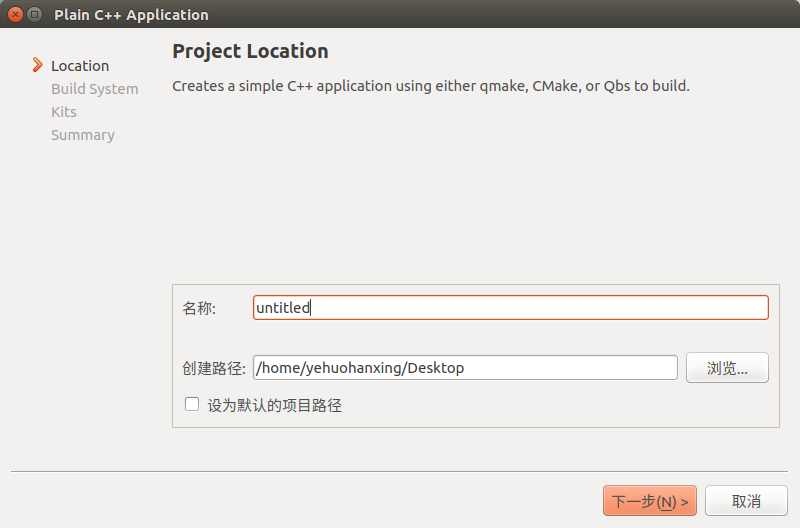
Task: Cancel the wizard with 取消 button
Action: [746, 501]
